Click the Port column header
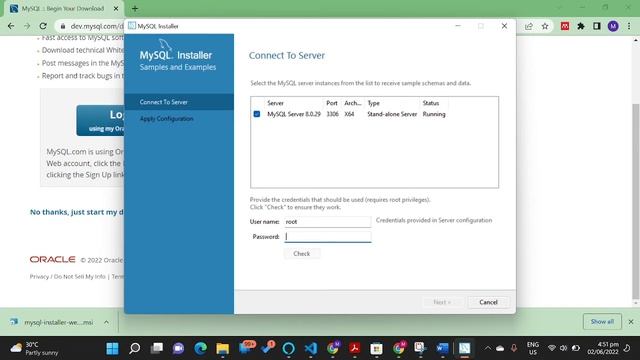Screen dimensions: 640x360 point(332,103)
